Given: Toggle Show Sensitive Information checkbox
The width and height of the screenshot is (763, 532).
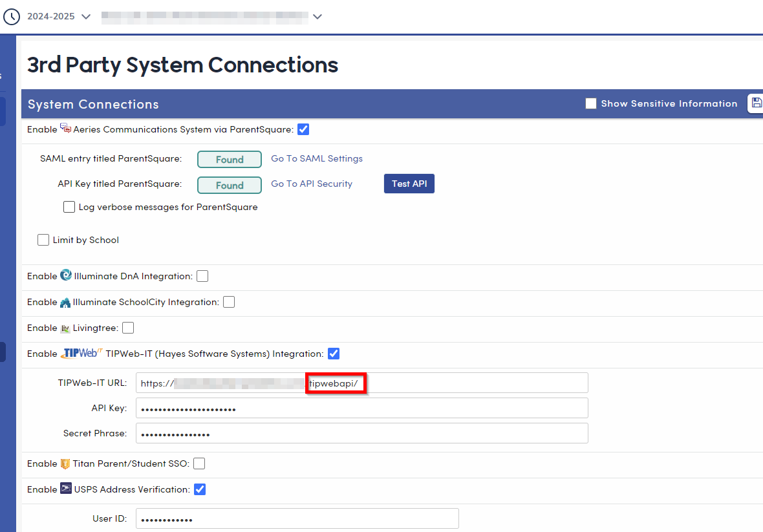Looking at the screenshot, I should coord(591,103).
